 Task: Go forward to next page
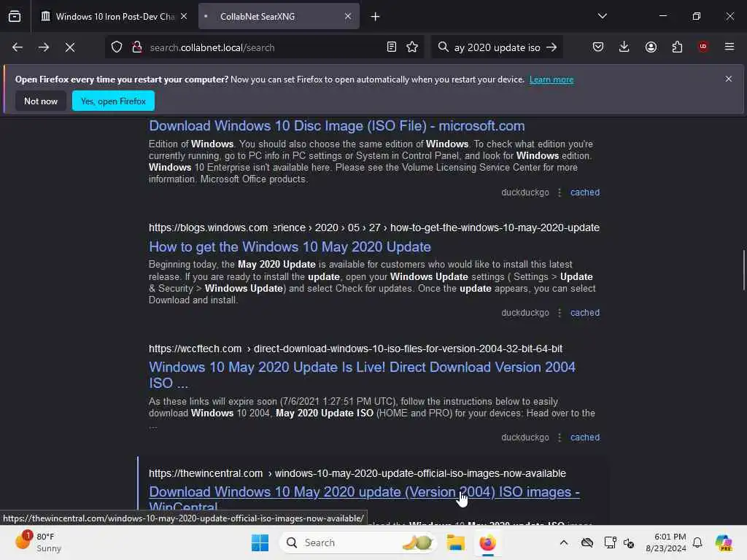(43, 47)
